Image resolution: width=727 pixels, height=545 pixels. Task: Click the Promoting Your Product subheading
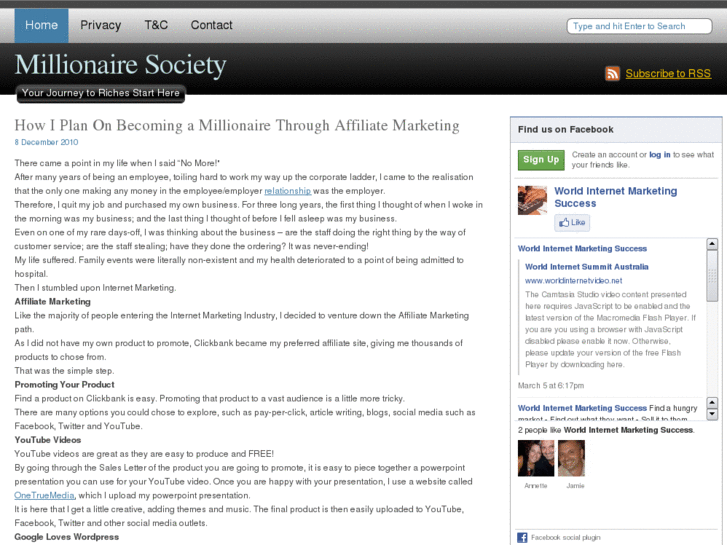click(x=64, y=385)
